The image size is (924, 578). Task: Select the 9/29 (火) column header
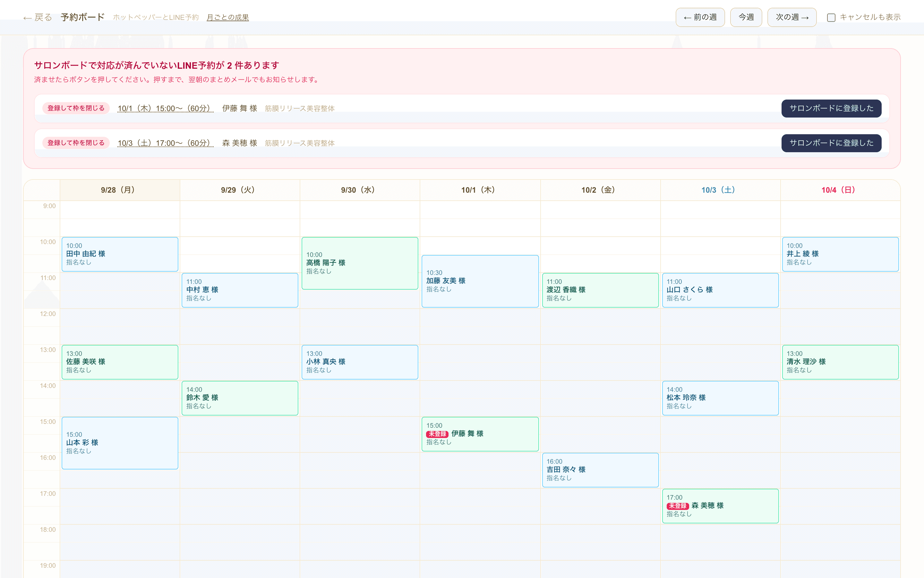240,190
